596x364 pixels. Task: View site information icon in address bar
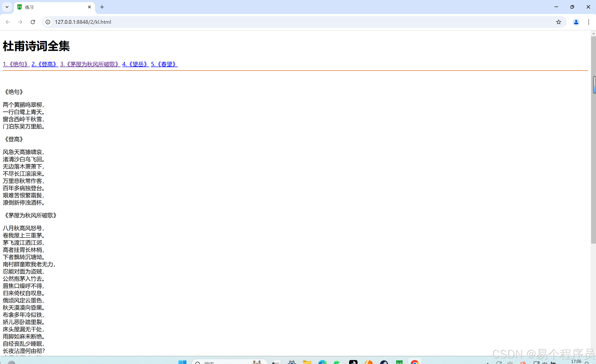48,22
